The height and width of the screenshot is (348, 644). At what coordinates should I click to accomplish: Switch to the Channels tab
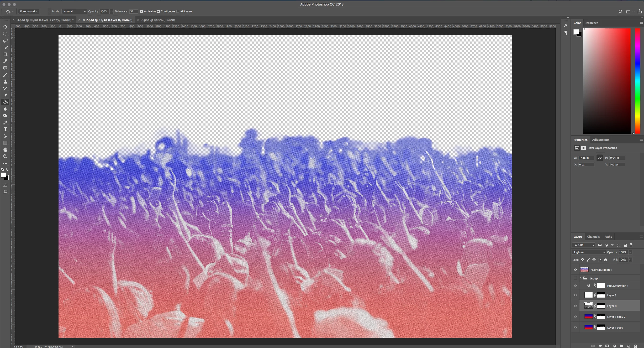click(x=593, y=237)
